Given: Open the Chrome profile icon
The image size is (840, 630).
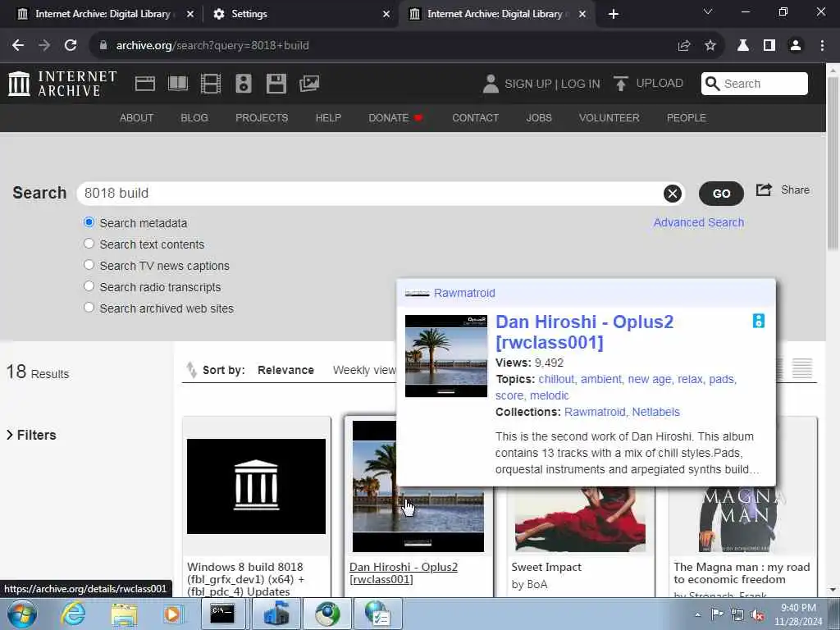Looking at the screenshot, I should [796, 46].
